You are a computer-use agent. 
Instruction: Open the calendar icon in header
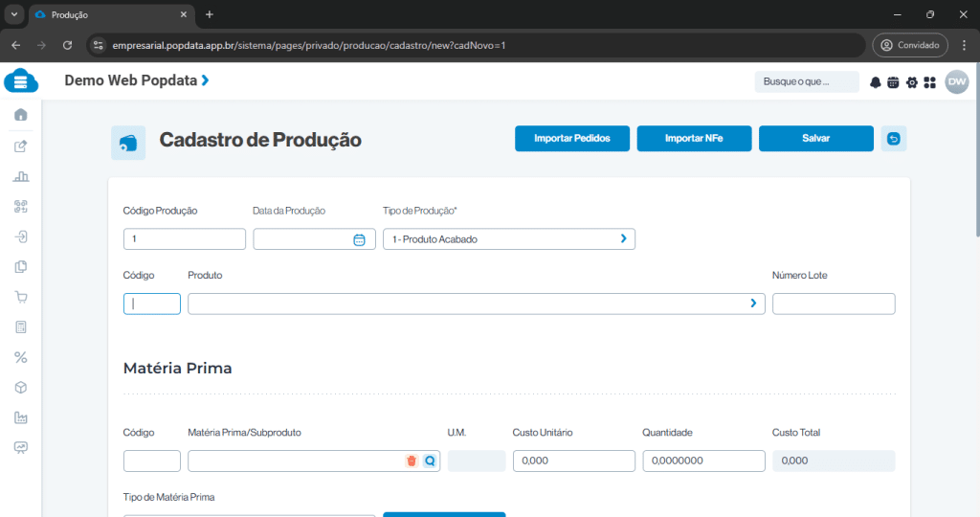click(893, 82)
